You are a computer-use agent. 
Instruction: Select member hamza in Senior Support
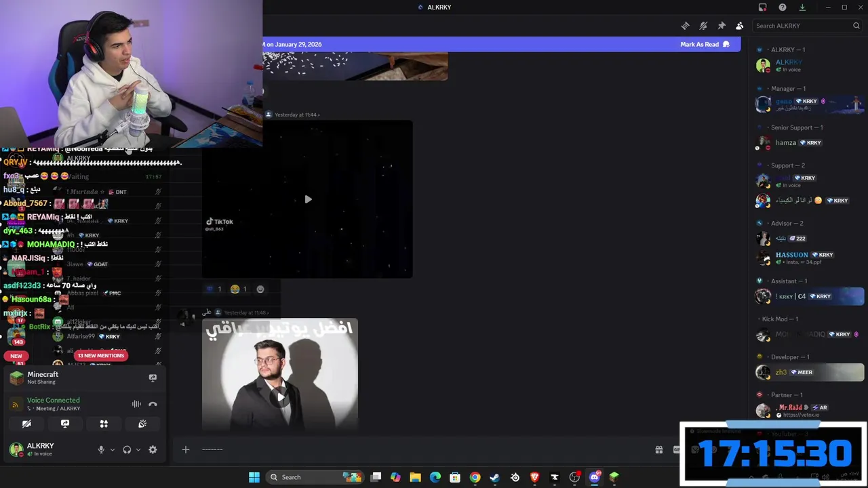click(x=809, y=143)
